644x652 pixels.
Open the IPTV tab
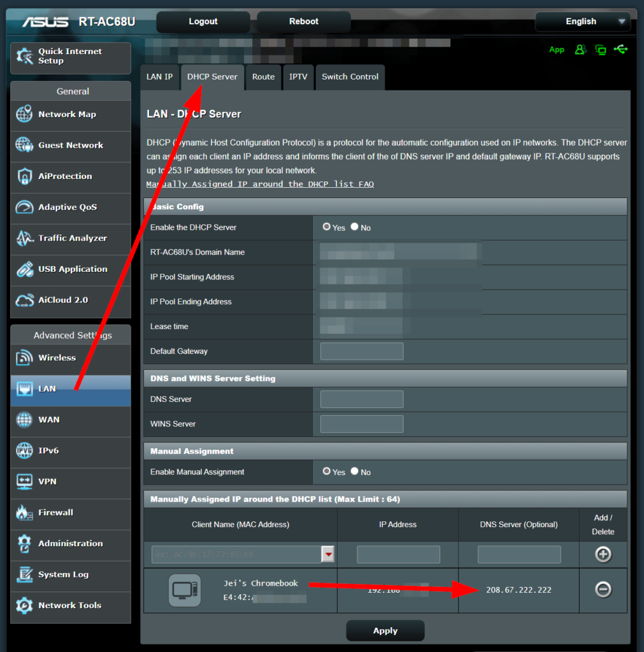[x=298, y=77]
